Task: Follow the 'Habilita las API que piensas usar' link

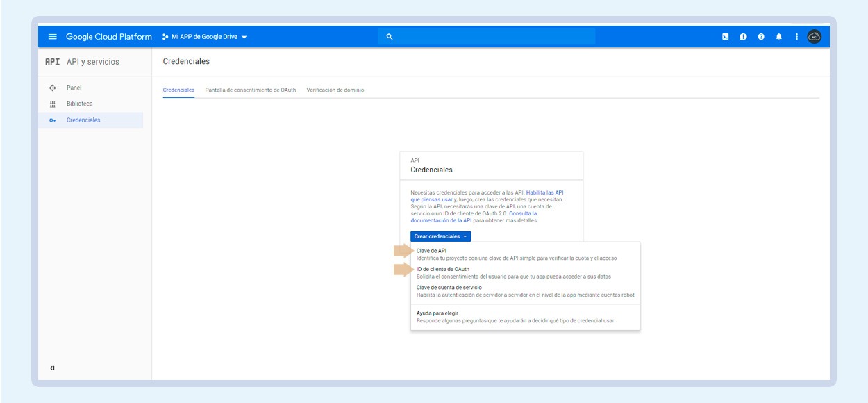Action: [487, 196]
